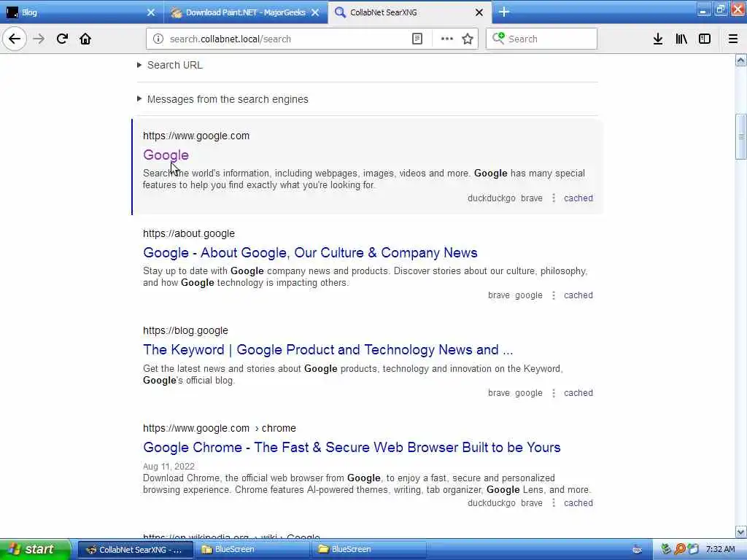Close the Download Paint.NET tab
This screenshot has width=747, height=560.
[x=315, y=12]
